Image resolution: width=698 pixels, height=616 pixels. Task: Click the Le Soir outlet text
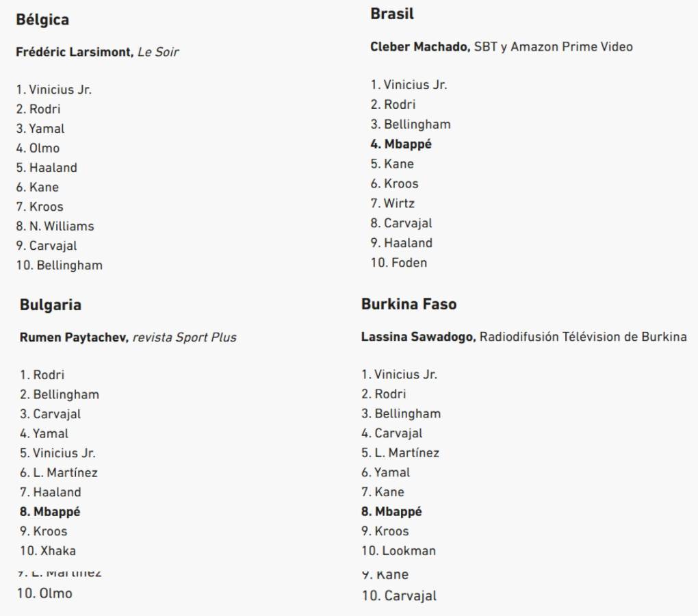point(158,52)
